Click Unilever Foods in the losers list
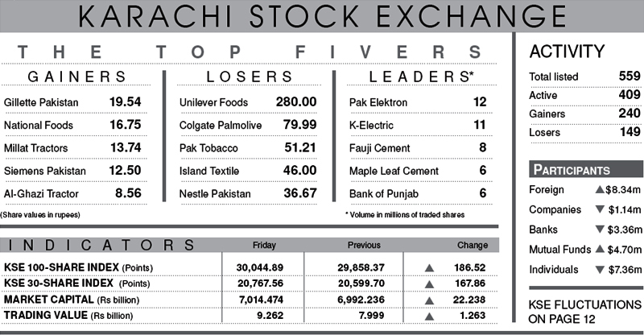The height and width of the screenshot is (335, 644). point(213,103)
